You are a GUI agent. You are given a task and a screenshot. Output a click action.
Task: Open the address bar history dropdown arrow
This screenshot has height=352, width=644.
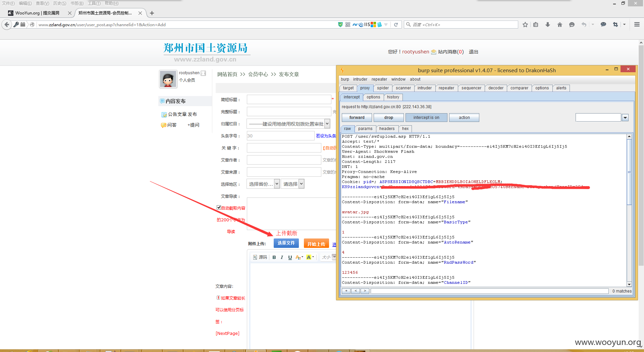tap(386, 25)
